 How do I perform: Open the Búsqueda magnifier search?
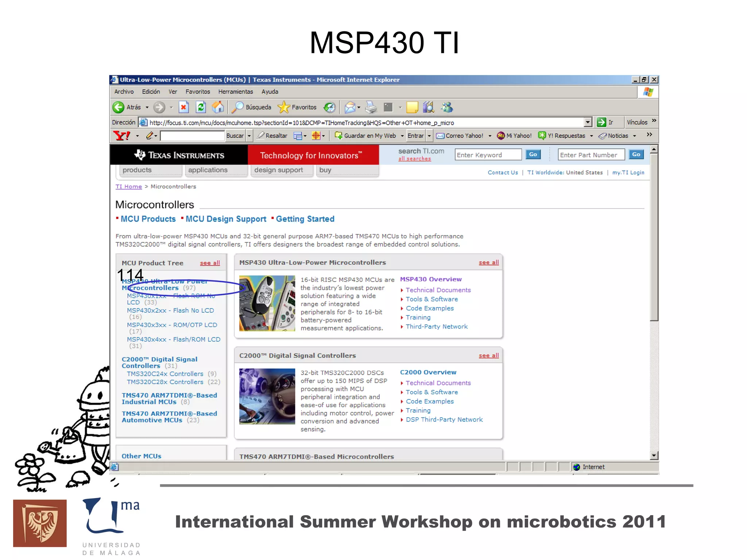tap(238, 107)
